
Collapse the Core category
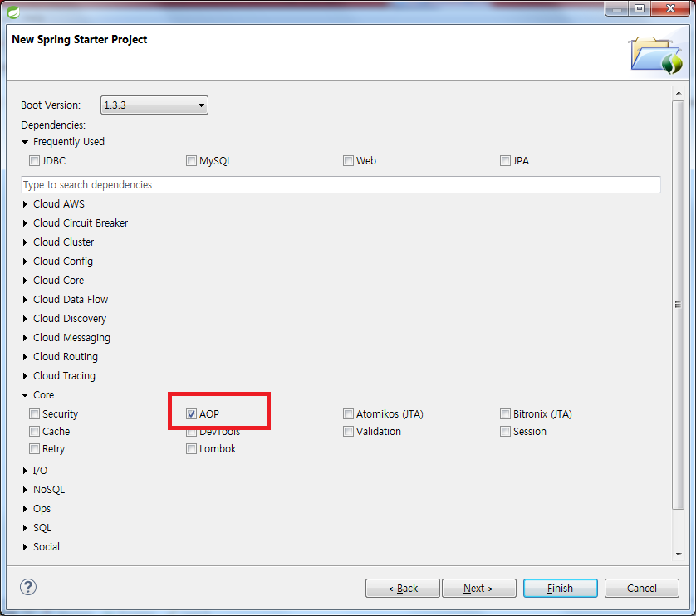click(x=25, y=395)
